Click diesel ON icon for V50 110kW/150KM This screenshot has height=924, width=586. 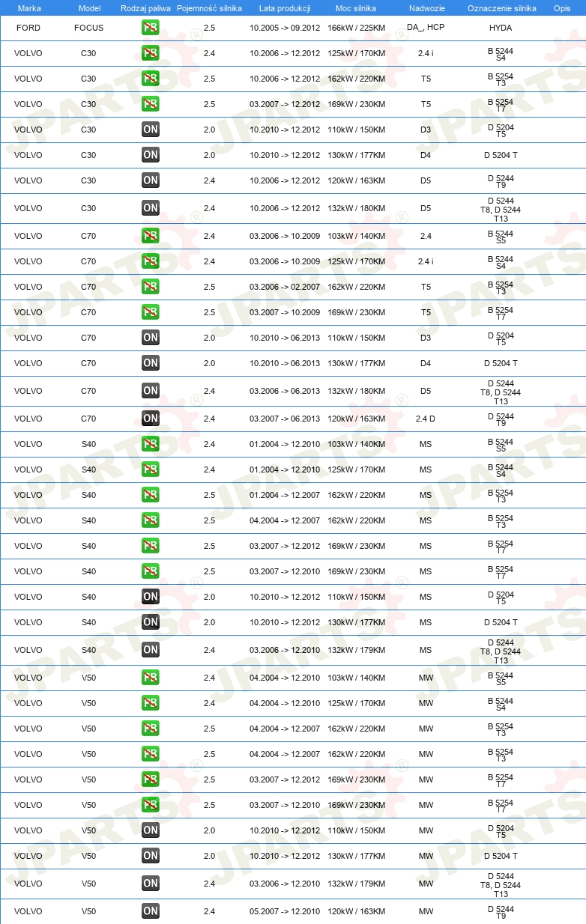click(x=151, y=830)
